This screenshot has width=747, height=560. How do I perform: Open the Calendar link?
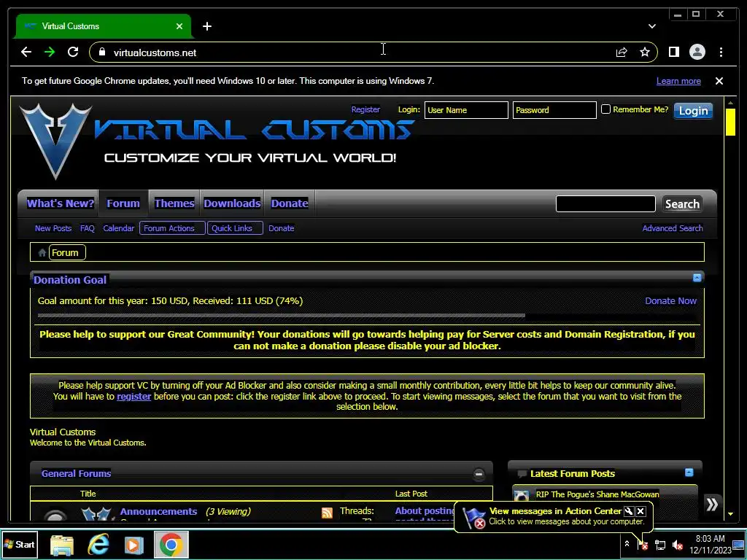pyautogui.click(x=119, y=228)
